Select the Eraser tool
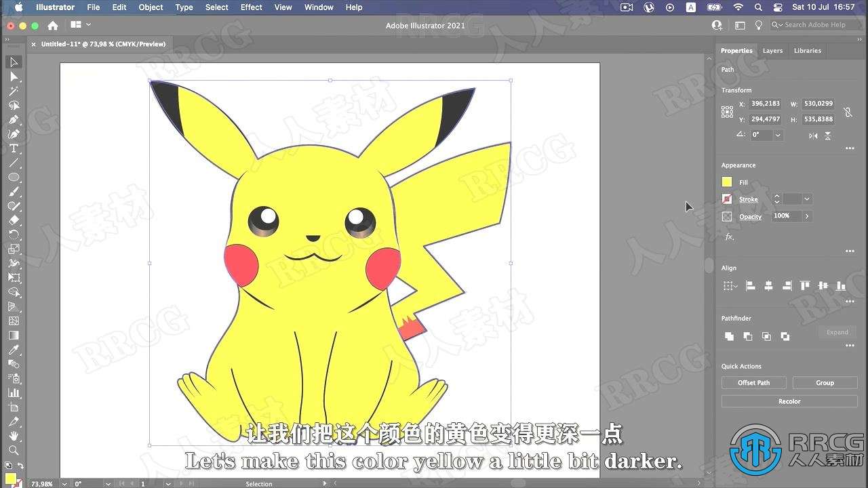The image size is (868, 488). pos(14,220)
